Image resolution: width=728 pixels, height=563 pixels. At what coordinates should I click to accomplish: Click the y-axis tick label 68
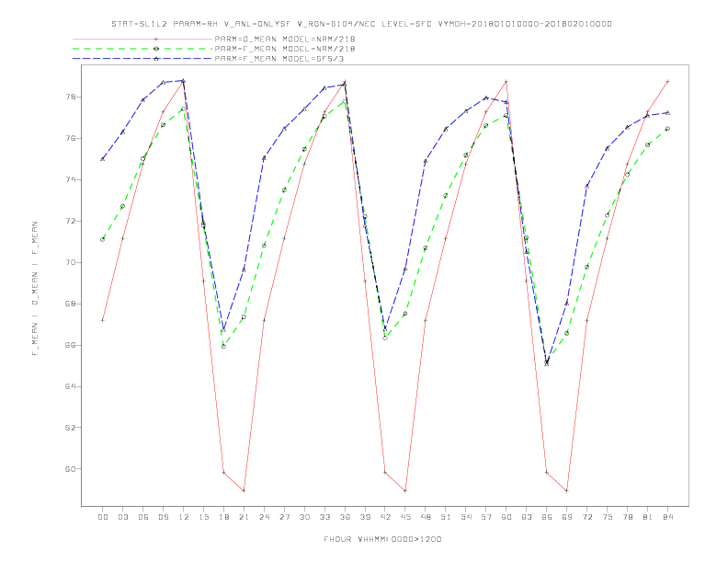point(70,304)
